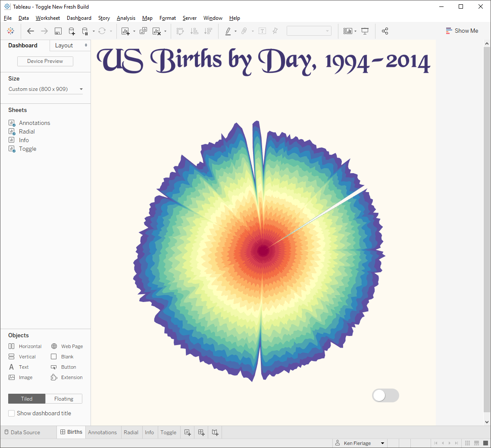
Task: Click the Swap Rows and Columns icon
Action: point(180,31)
